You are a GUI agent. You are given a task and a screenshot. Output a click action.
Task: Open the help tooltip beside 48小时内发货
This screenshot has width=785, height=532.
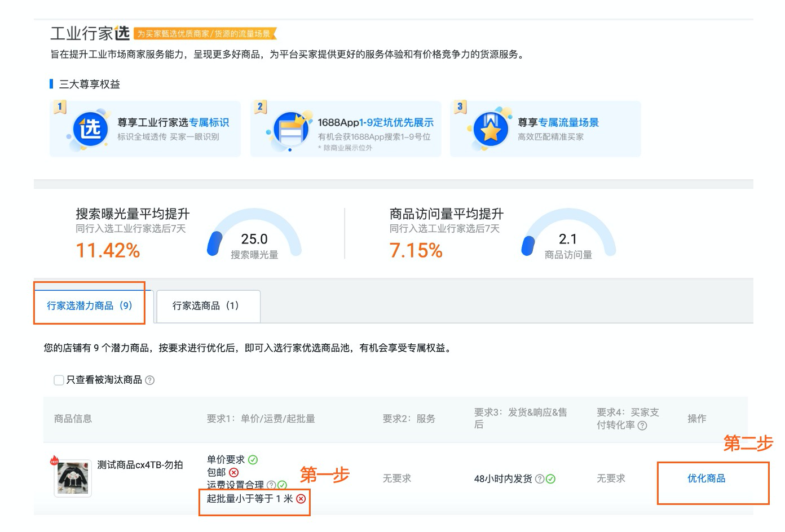(540, 479)
